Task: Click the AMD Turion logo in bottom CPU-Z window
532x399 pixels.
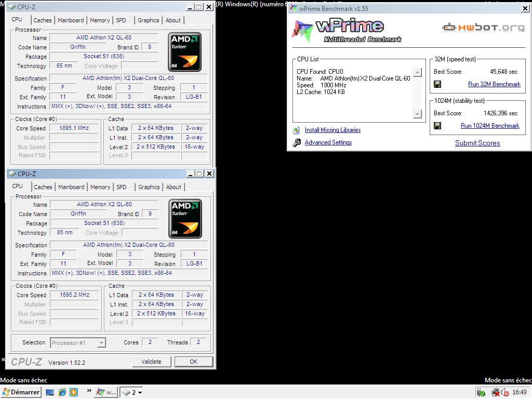Action: point(185,219)
